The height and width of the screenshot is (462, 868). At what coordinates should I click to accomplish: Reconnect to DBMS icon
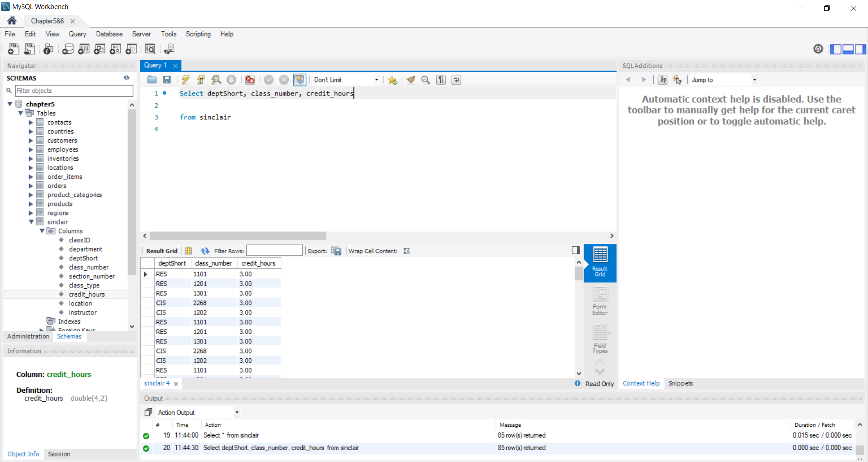pos(170,49)
